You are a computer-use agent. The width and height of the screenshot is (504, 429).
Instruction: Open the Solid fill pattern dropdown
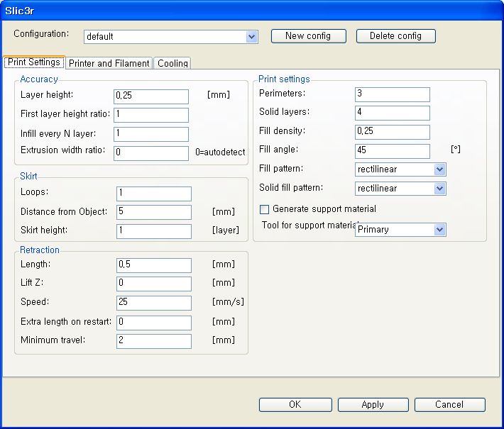(x=439, y=189)
